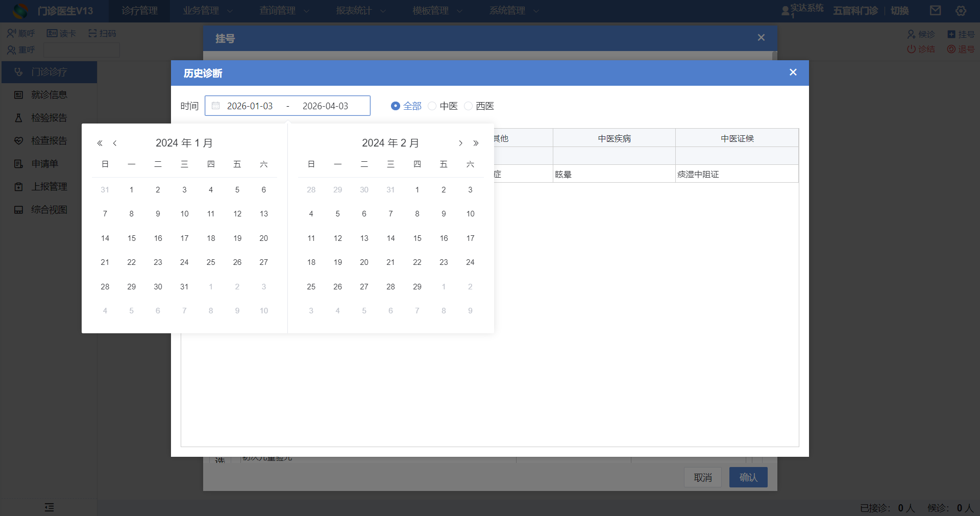Click the calendar icon in the date field
The image size is (980, 516).
tap(215, 106)
